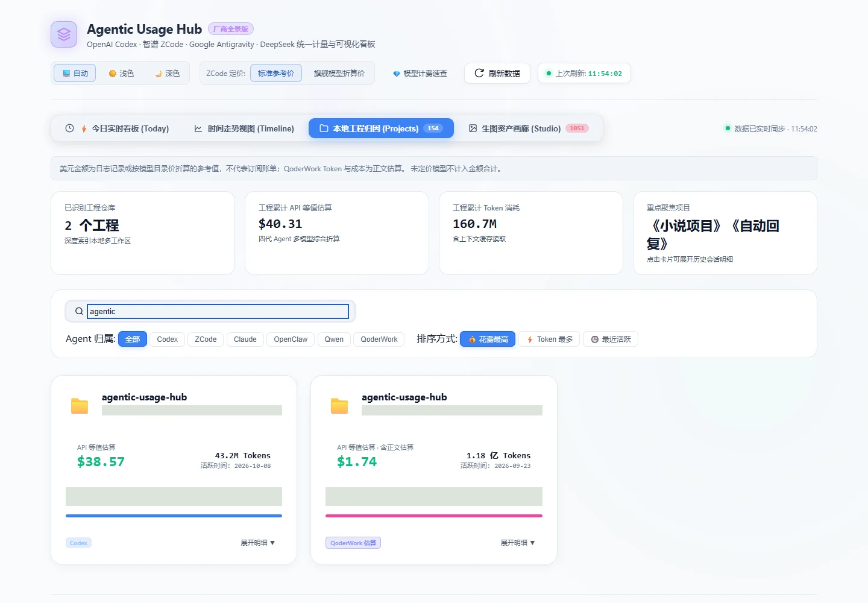Click the clock icon in 最近活跃

click(594, 339)
